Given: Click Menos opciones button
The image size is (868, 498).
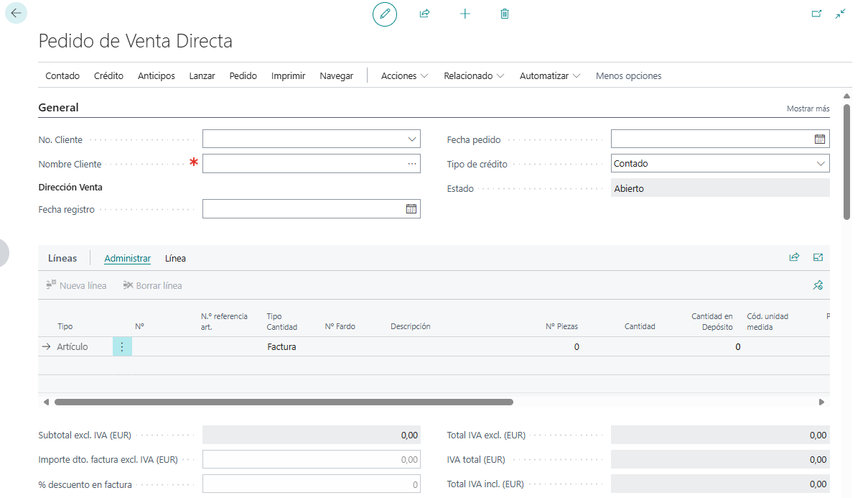Looking at the screenshot, I should [628, 76].
